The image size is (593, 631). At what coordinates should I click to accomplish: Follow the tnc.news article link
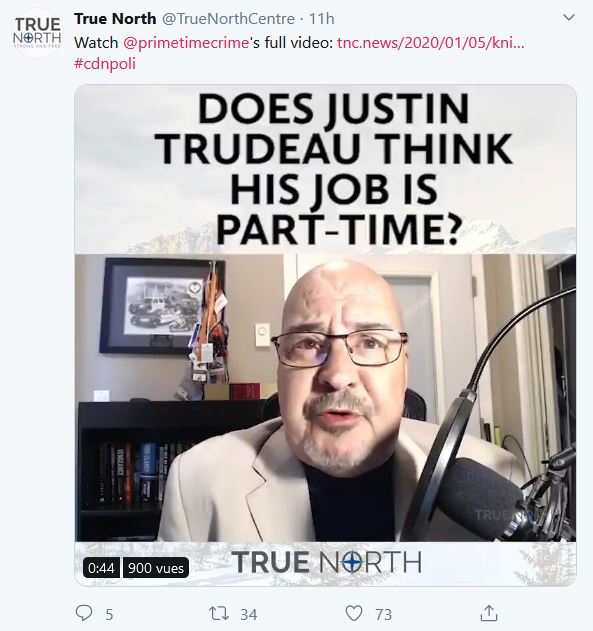point(430,43)
